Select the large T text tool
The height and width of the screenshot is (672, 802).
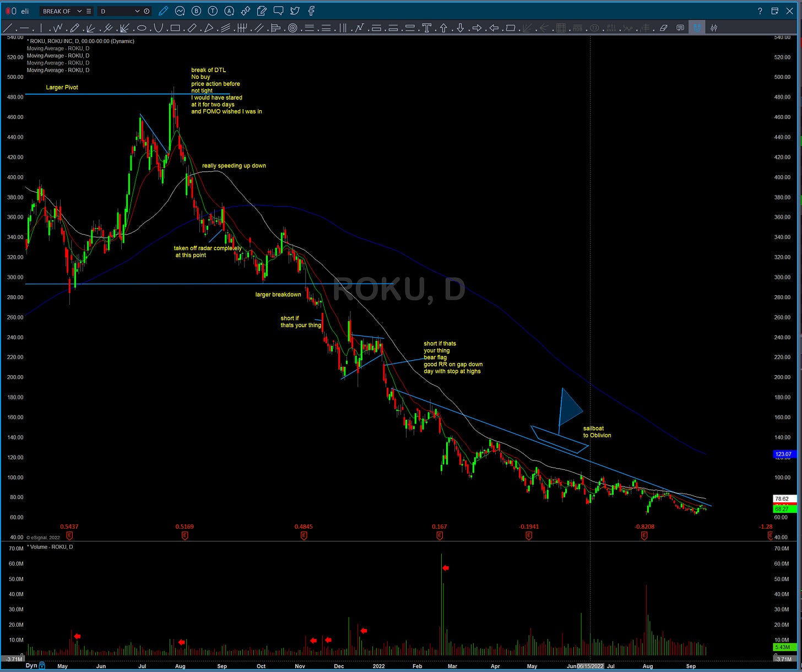point(426,28)
